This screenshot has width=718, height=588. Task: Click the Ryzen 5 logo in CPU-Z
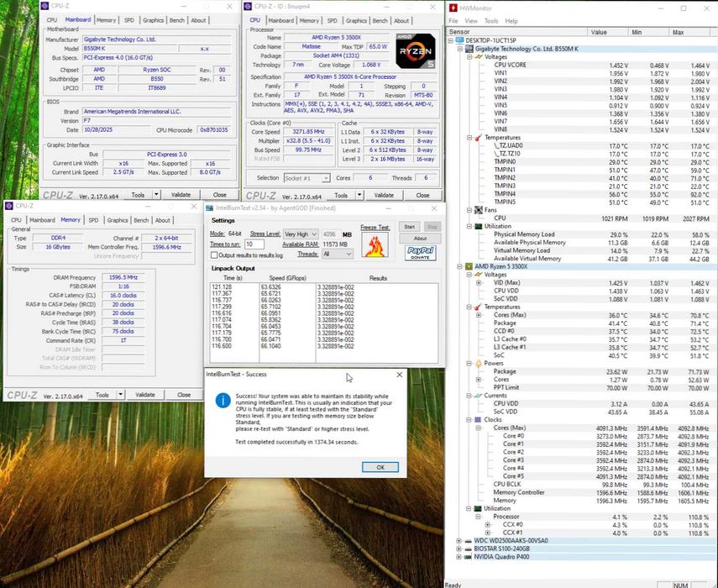point(415,51)
